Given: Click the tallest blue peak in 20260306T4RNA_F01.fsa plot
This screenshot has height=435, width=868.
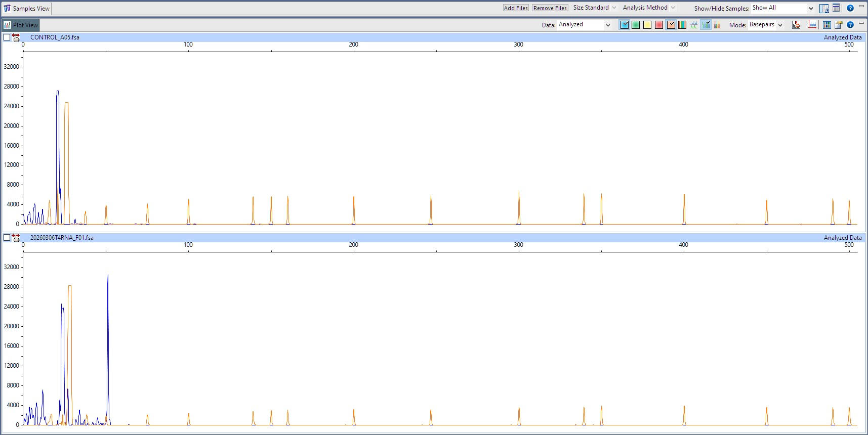Looking at the screenshot, I should (108, 349).
